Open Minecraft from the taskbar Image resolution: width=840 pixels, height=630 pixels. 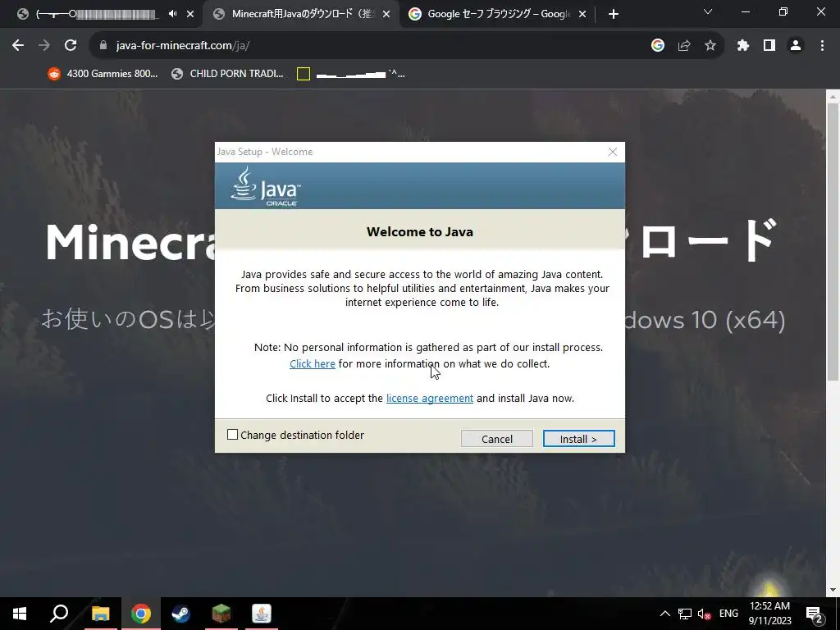pyautogui.click(x=221, y=614)
